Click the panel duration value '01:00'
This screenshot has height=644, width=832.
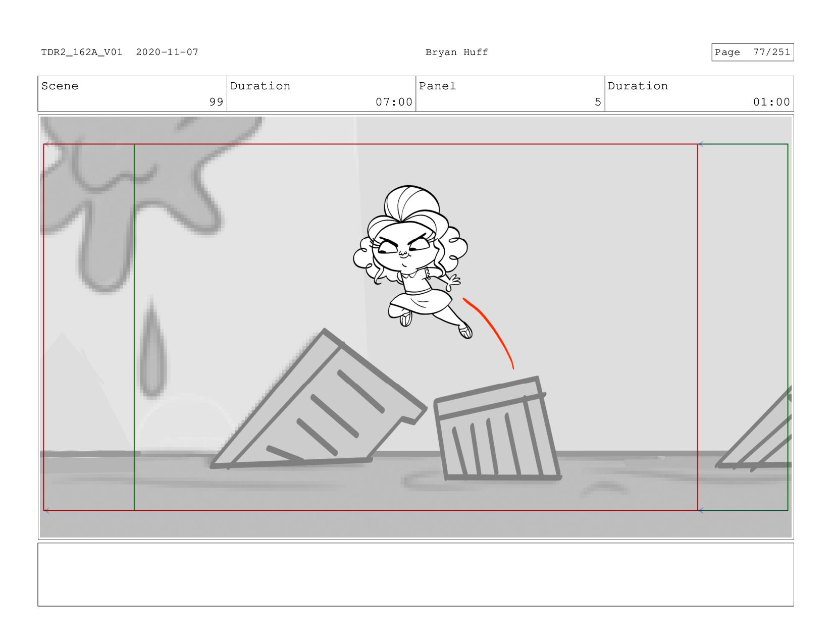point(771,102)
